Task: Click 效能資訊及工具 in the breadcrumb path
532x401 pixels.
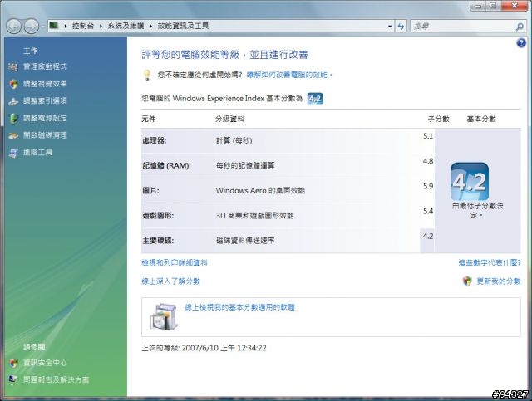Action: tap(183, 26)
